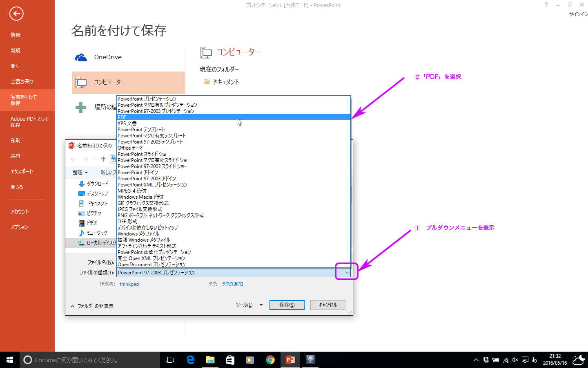Screen dimensions: 588x368
Task: Select ローカル ディスク in the folder tree
Action: pos(97,243)
